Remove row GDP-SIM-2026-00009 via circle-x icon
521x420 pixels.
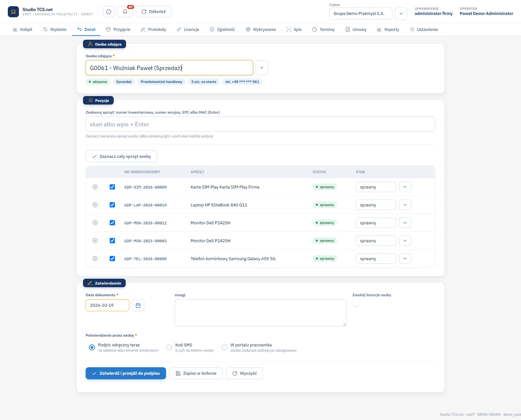click(x=95, y=187)
